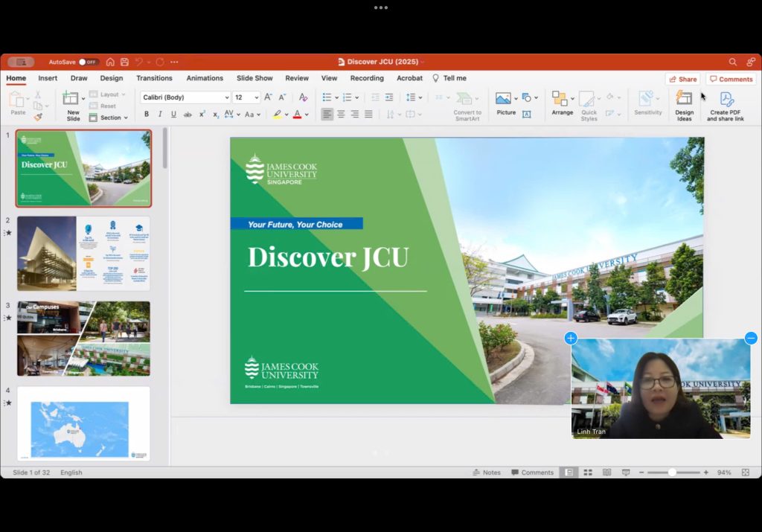Decrease font size with small A icon
Image resolution: width=762 pixels, height=532 pixels.
click(282, 97)
